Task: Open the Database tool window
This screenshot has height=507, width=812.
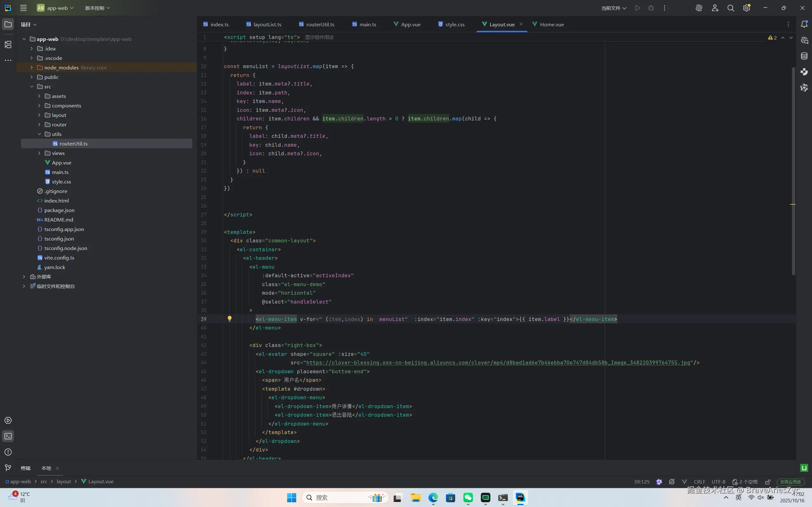Action: tap(804, 56)
